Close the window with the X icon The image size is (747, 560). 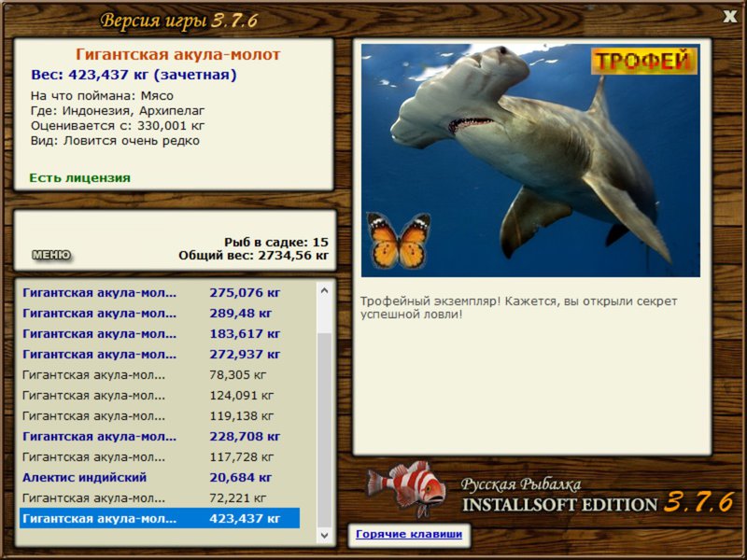[730, 17]
